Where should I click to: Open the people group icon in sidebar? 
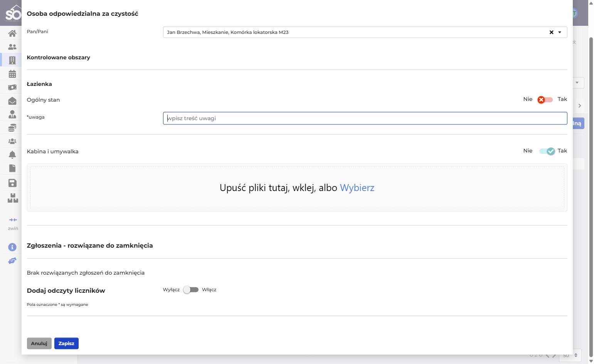pos(12,141)
